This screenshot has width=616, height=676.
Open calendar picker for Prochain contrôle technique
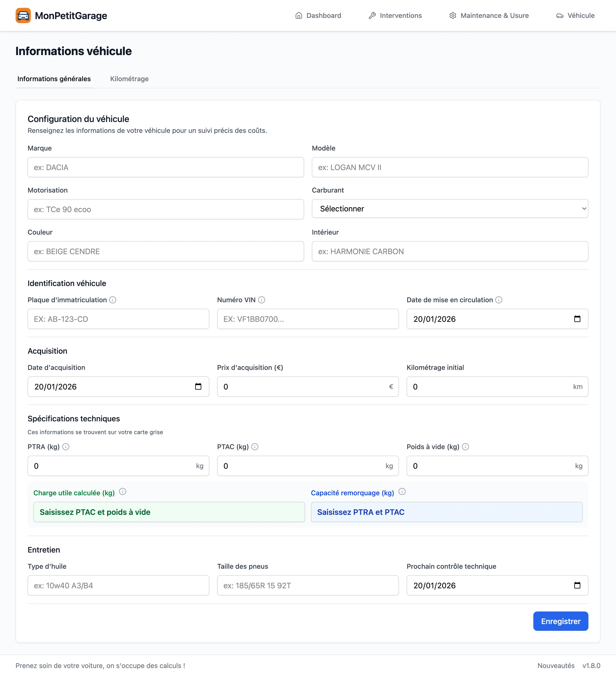click(x=577, y=585)
